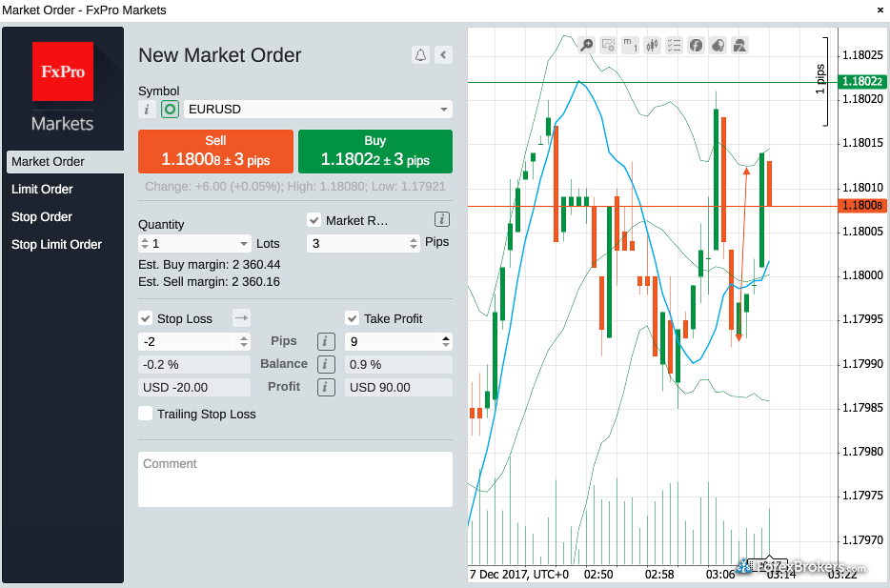Open the chart settings gear icon
Image resolution: width=890 pixels, height=588 pixels.
point(609,45)
